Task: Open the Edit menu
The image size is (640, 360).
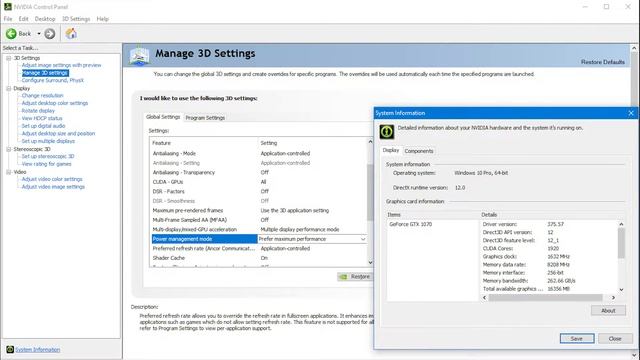Action: coord(23,19)
